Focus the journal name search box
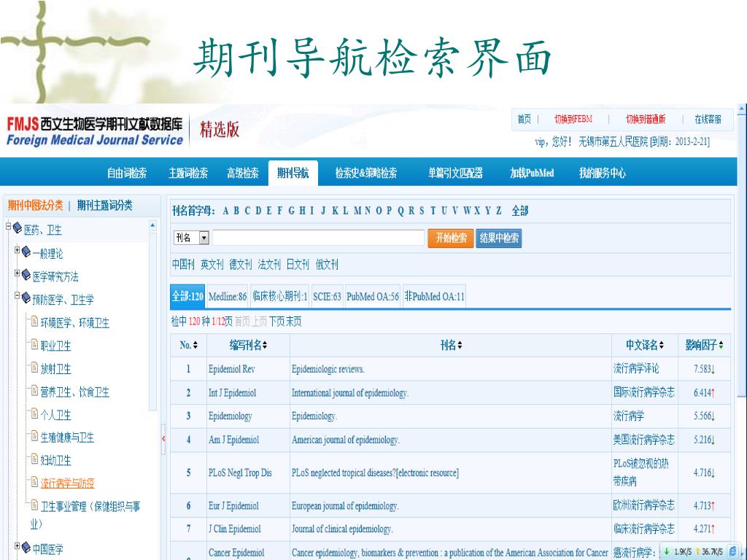This screenshot has width=747, height=560. pyautogui.click(x=318, y=238)
